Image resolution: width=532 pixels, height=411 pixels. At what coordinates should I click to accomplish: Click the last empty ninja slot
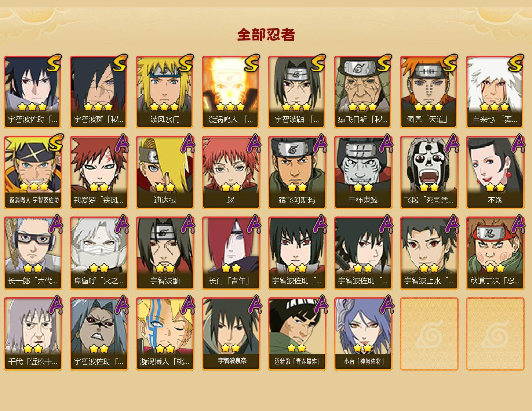(495, 334)
